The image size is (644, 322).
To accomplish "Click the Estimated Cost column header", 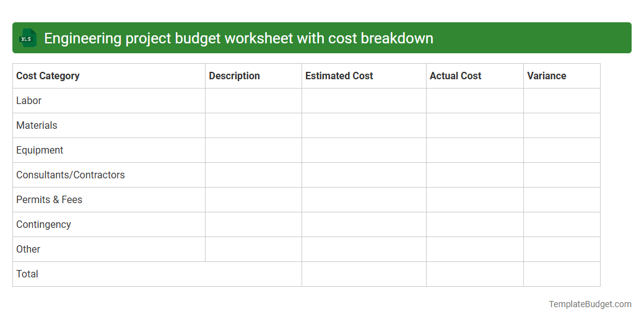I will pos(364,76).
